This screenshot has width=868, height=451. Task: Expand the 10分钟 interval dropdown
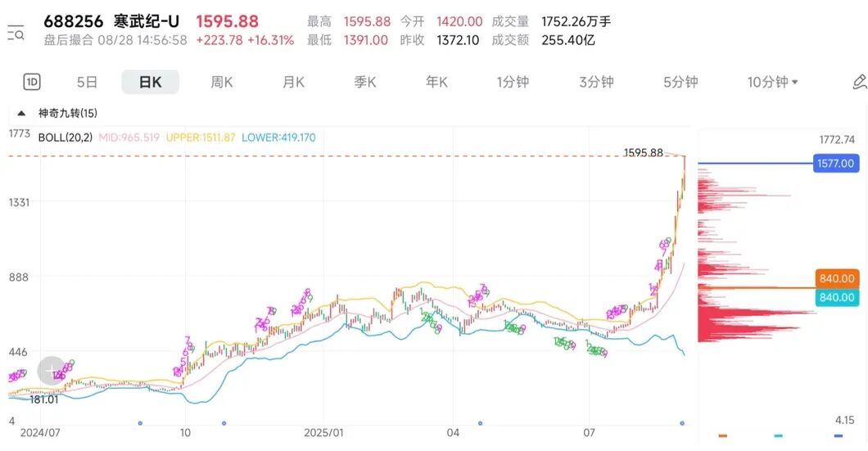click(x=772, y=82)
